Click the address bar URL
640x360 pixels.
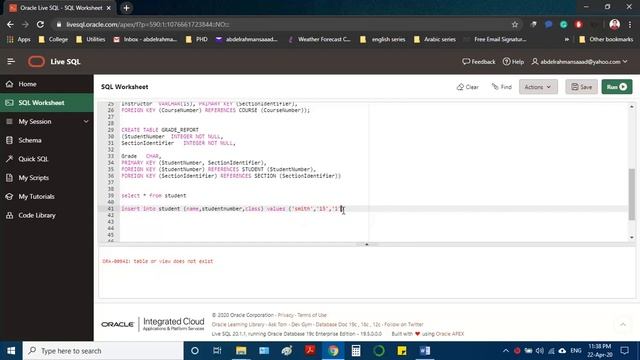pyautogui.click(x=148, y=24)
